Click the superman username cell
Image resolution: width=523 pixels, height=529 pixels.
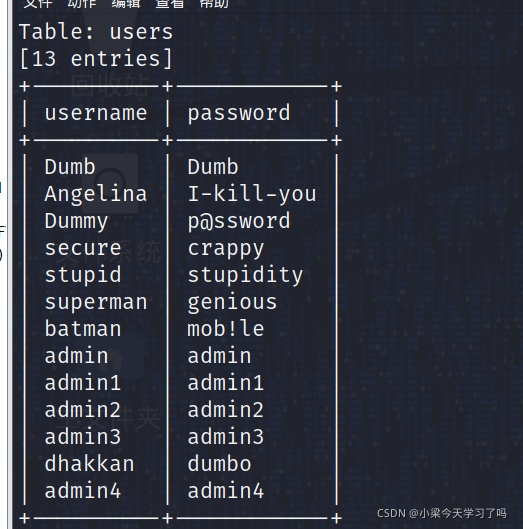(x=96, y=303)
